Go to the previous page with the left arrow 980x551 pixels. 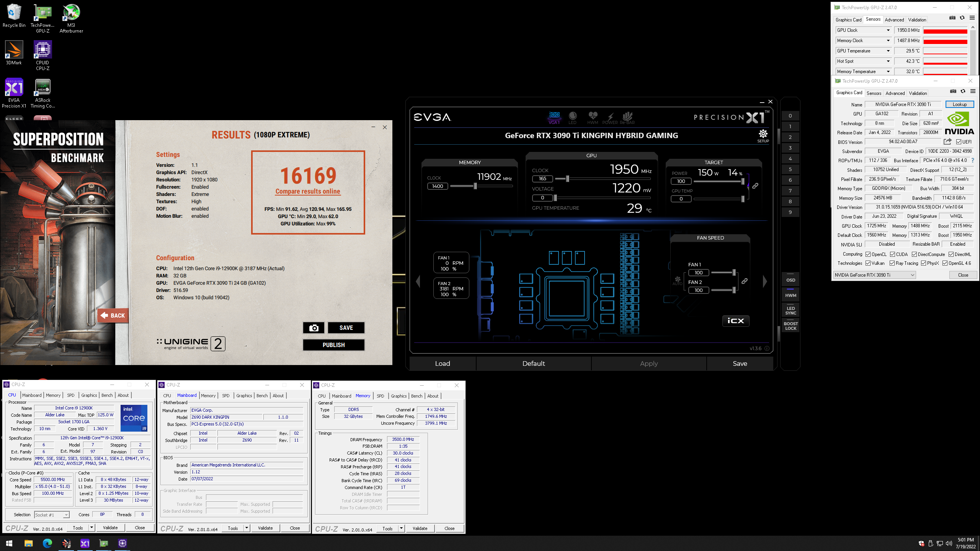[x=418, y=281]
